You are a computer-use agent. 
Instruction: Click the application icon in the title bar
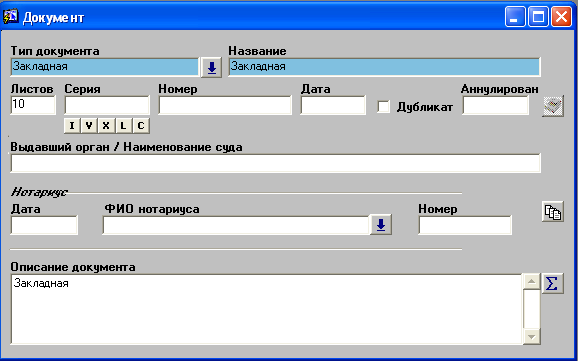[x=10, y=17]
